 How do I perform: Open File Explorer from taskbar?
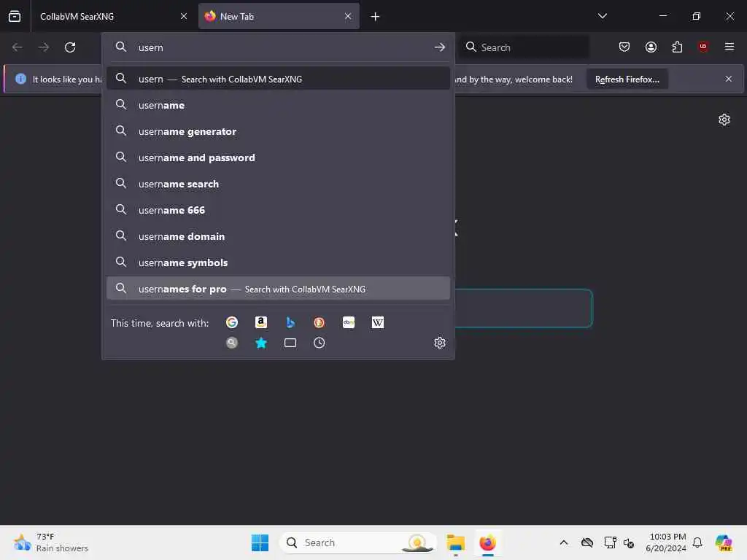click(x=455, y=542)
